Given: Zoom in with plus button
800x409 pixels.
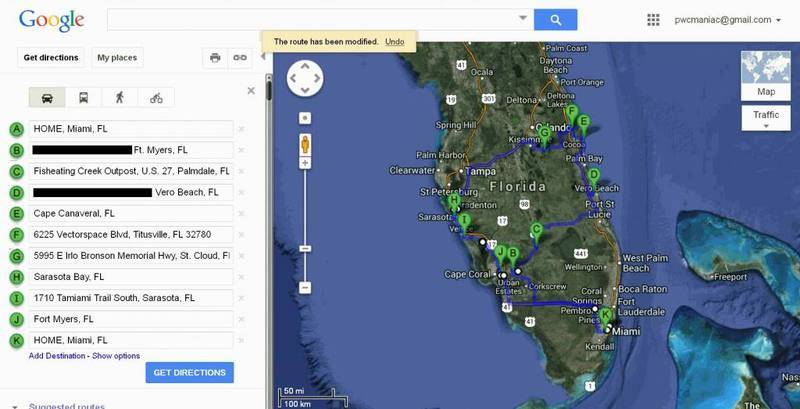Looking at the screenshot, I should pyautogui.click(x=305, y=163).
